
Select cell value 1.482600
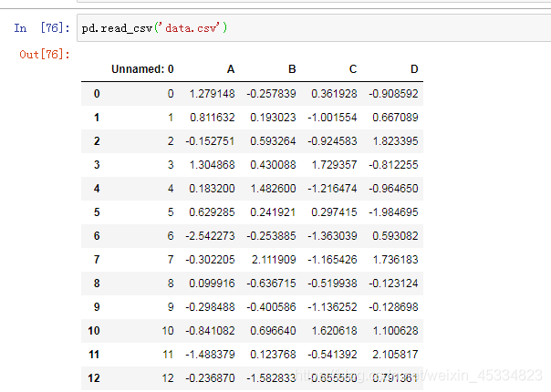tap(273, 189)
